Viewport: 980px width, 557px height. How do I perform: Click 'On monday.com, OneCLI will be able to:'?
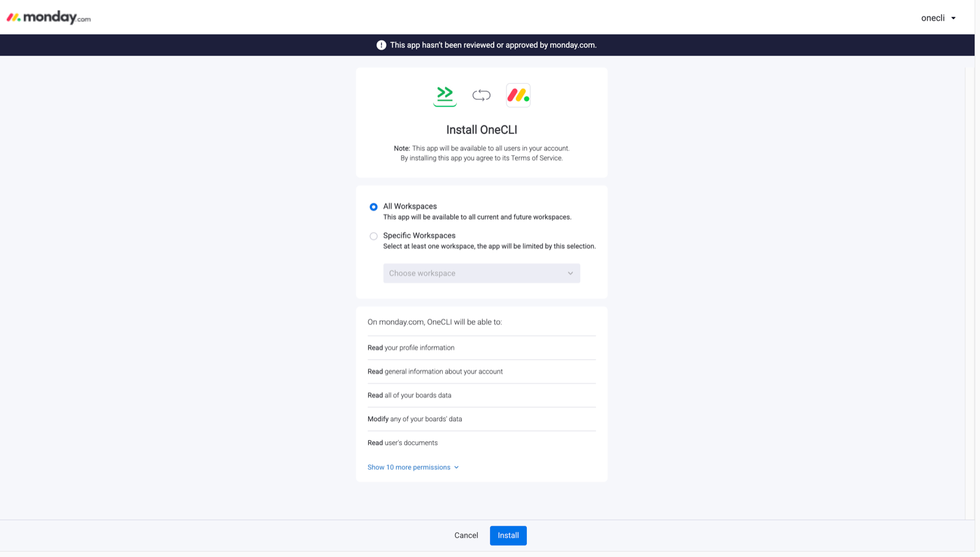[434, 322]
